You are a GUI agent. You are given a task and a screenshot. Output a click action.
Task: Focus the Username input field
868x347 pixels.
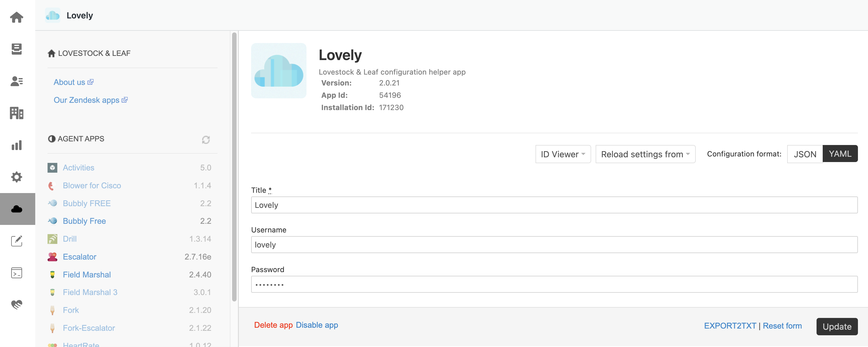coord(554,245)
